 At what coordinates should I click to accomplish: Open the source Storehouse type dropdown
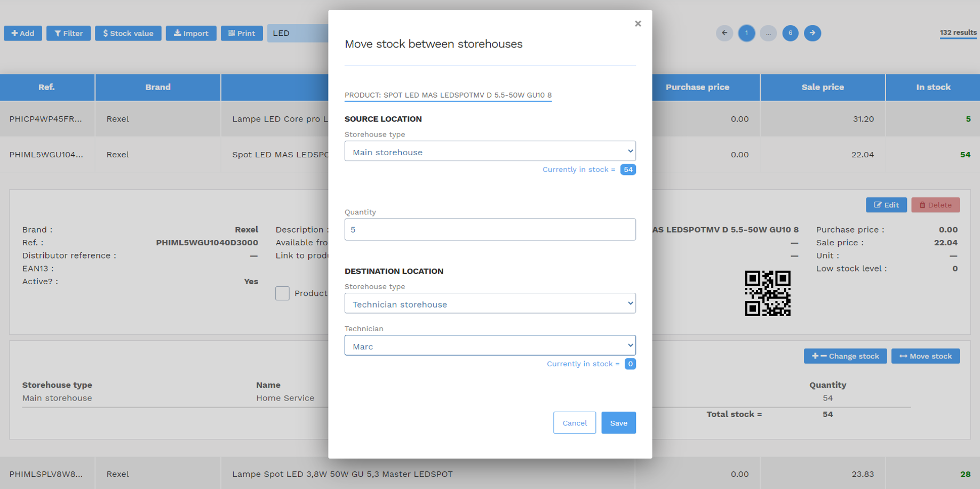coord(490,151)
